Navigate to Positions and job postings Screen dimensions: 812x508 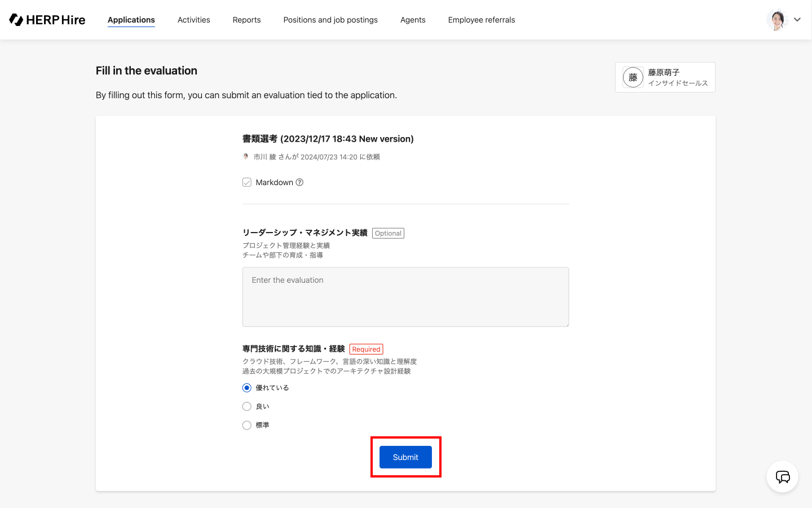click(330, 20)
